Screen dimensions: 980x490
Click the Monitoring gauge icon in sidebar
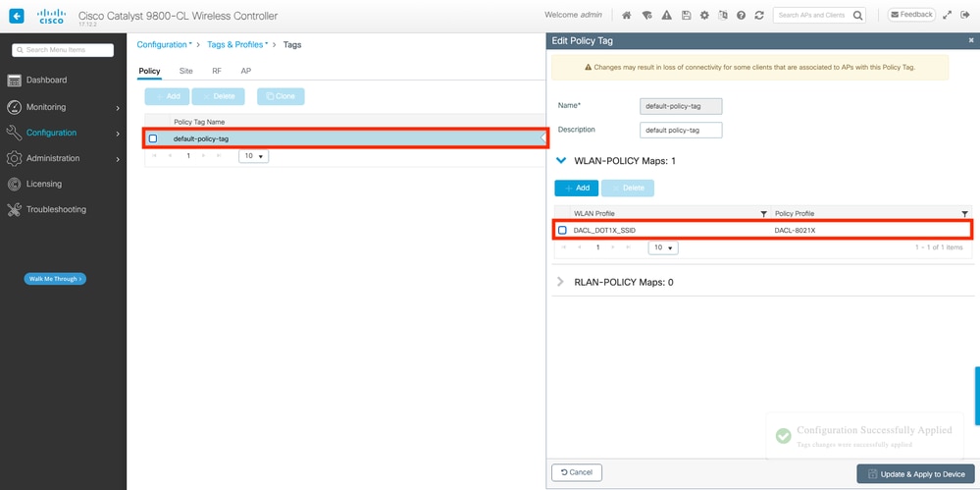coord(14,107)
